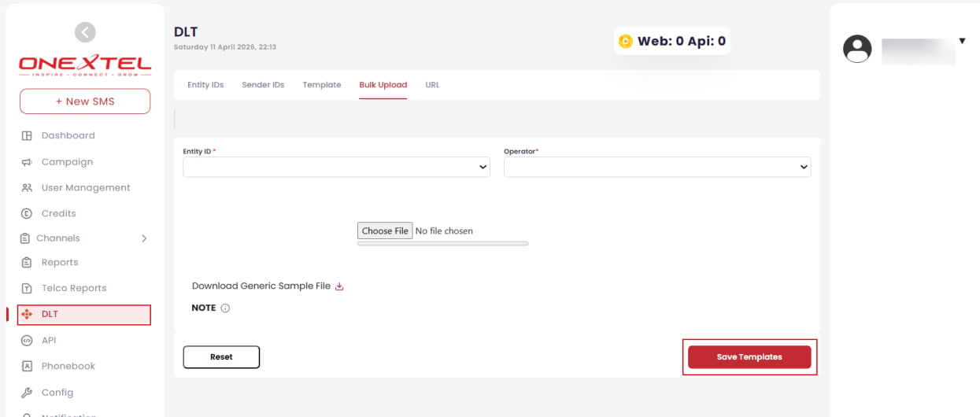Click the Credits coin icon in sidebar
This screenshot has height=417, width=980.
[27, 213]
